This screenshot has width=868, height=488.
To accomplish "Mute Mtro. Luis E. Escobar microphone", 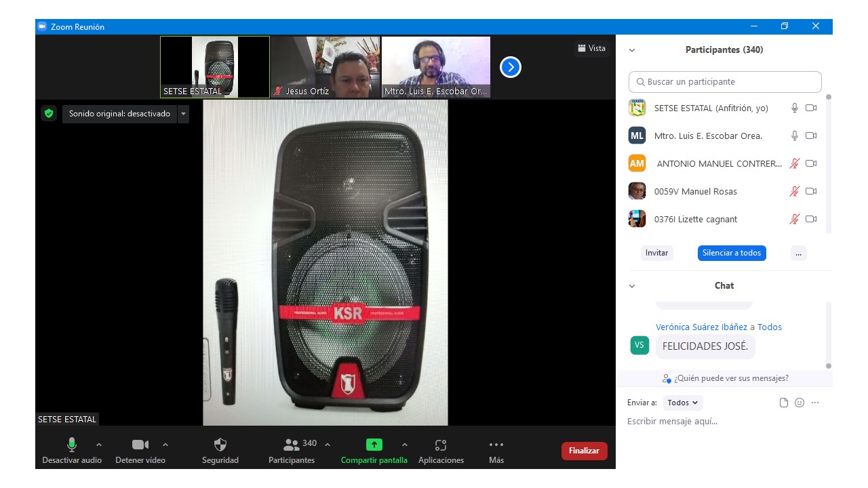I will 795,136.
